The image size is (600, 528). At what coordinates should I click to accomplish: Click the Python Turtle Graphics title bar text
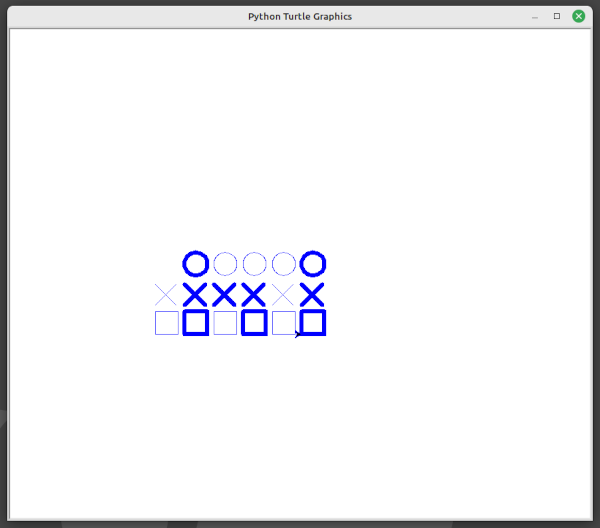click(300, 16)
